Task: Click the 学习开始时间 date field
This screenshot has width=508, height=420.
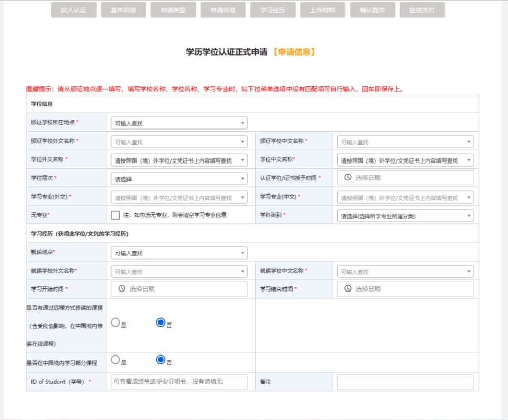Action: click(179, 288)
